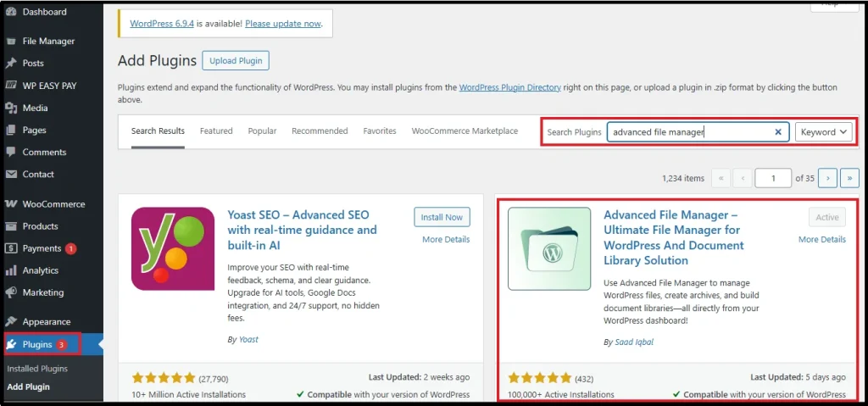Click the Upload Plugin button

coord(236,60)
